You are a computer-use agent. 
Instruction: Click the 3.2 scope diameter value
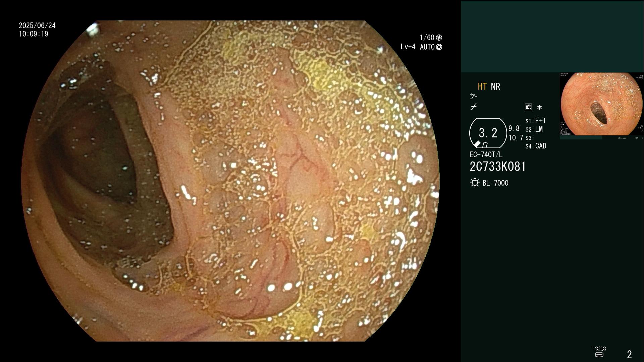[488, 133]
